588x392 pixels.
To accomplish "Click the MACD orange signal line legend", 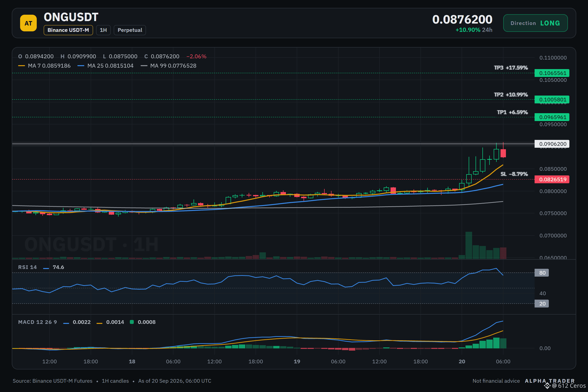I will point(99,323).
